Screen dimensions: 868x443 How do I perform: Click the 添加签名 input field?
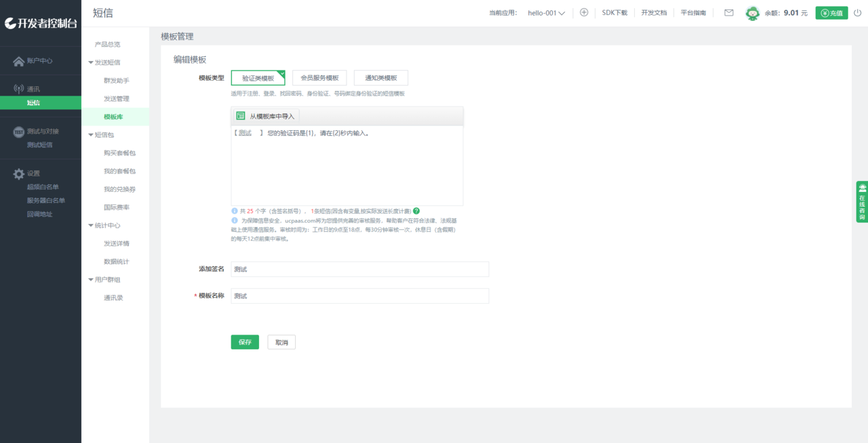tap(359, 269)
